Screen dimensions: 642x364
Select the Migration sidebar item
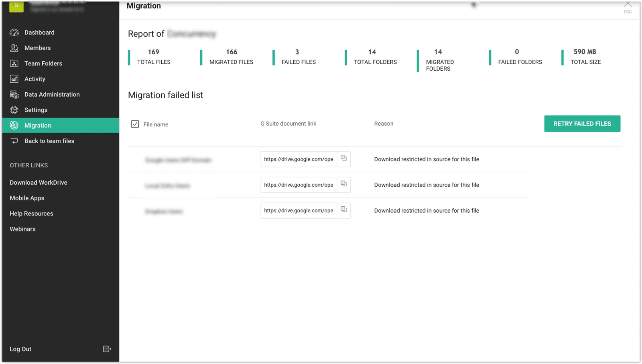pyautogui.click(x=38, y=126)
